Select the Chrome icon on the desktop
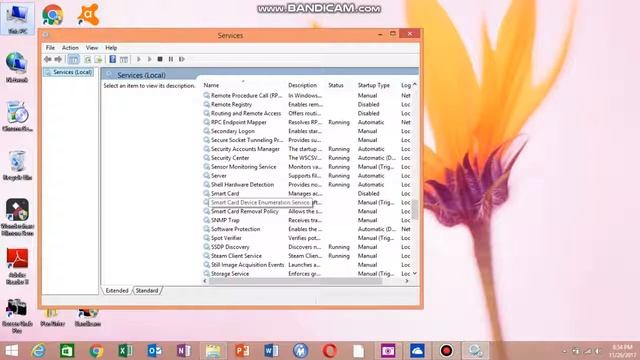 tap(52, 16)
